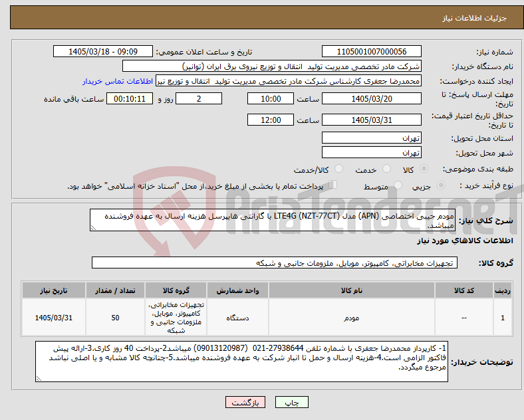Image resolution: width=524 pixels, height=420 pixels.
Task: Click the table date cell 1405/03/31
Action: click(x=54, y=318)
